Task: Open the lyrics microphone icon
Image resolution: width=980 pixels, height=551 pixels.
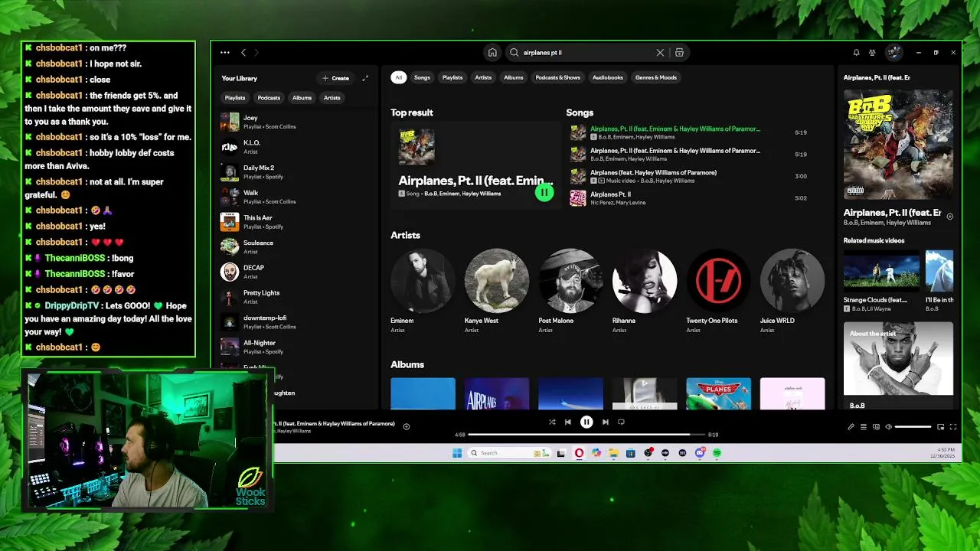Action: (x=851, y=427)
